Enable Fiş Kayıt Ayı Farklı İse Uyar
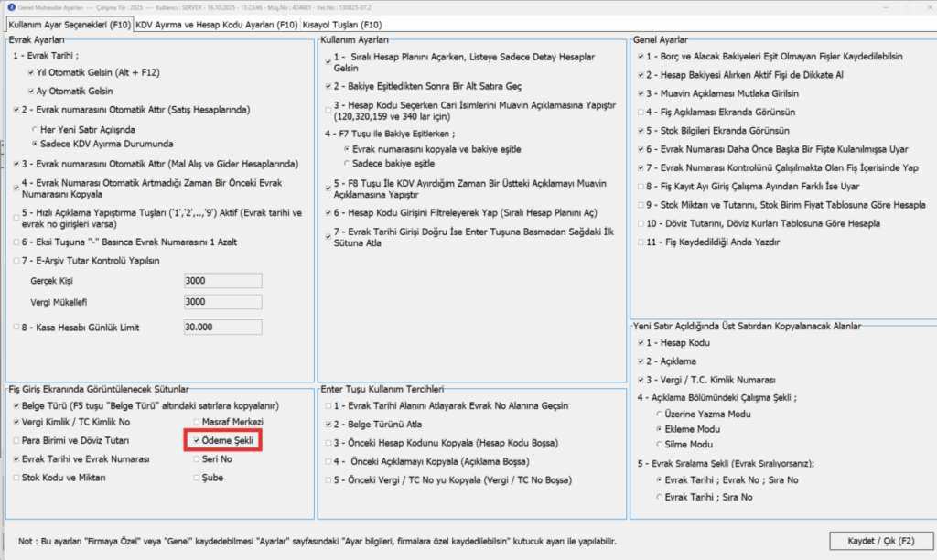This screenshot has height=560, width=937. (x=641, y=186)
